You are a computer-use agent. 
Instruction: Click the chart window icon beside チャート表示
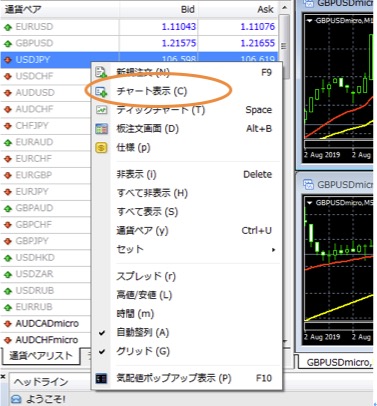(x=101, y=91)
